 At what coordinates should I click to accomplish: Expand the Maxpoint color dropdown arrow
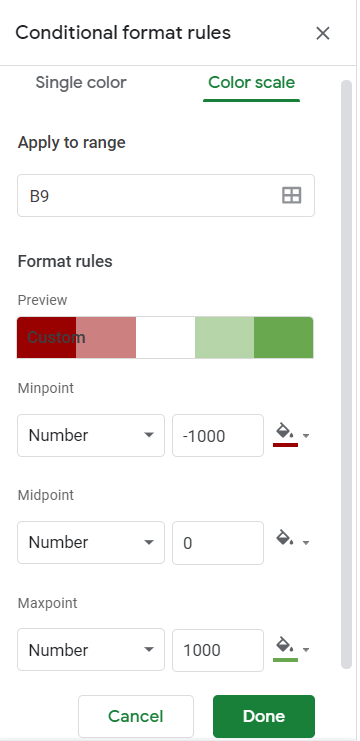click(x=306, y=649)
